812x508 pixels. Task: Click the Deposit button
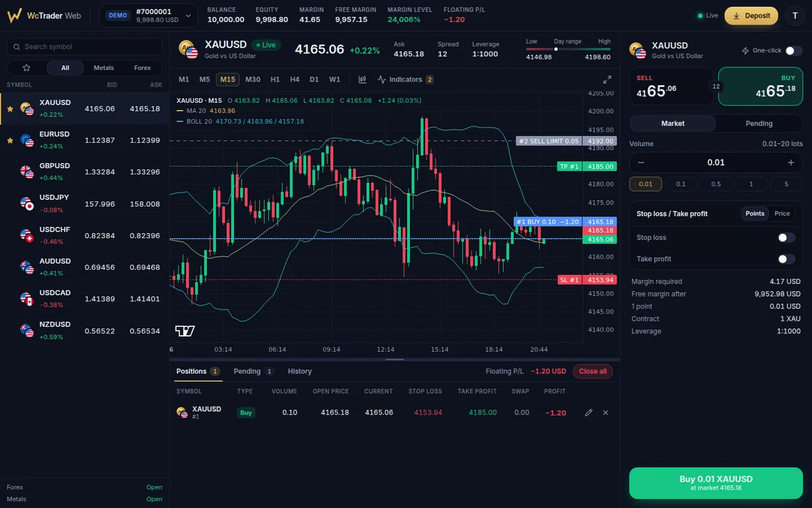752,16
